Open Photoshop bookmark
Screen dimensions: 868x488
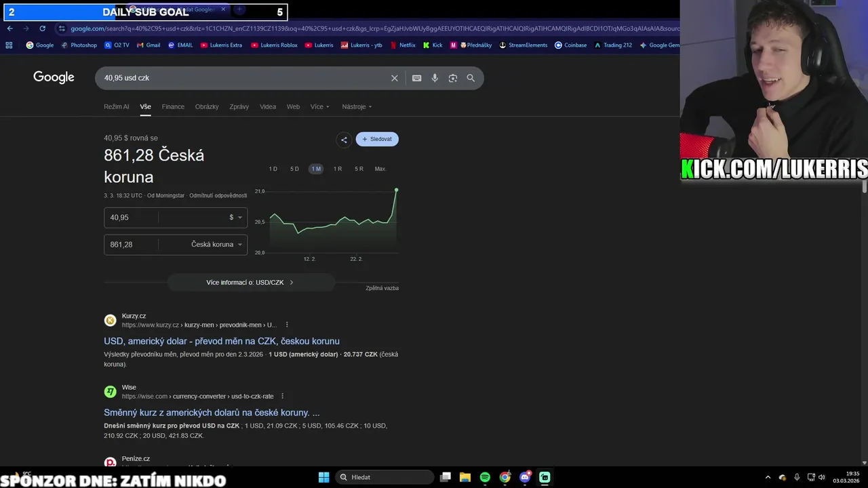pyautogui.click(x=79, y=45)
